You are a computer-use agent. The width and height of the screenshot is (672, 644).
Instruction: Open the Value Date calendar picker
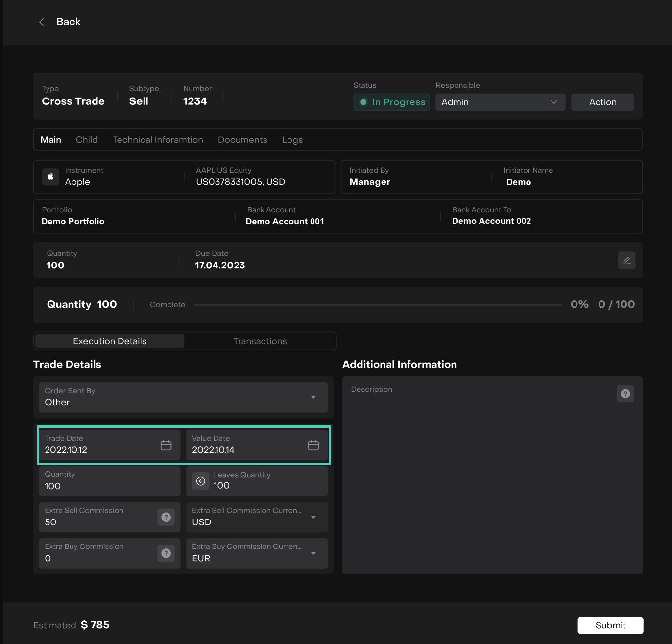[x=313, y=445]
